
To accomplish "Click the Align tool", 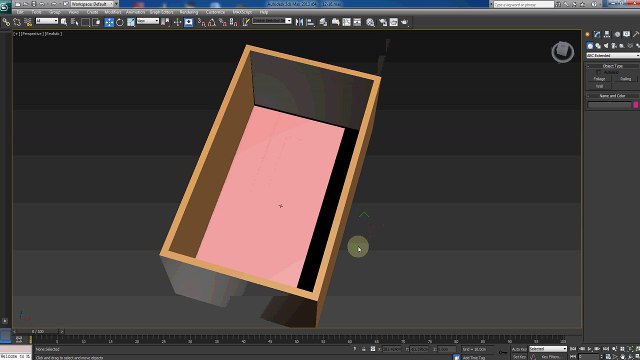I will [311, 22].
